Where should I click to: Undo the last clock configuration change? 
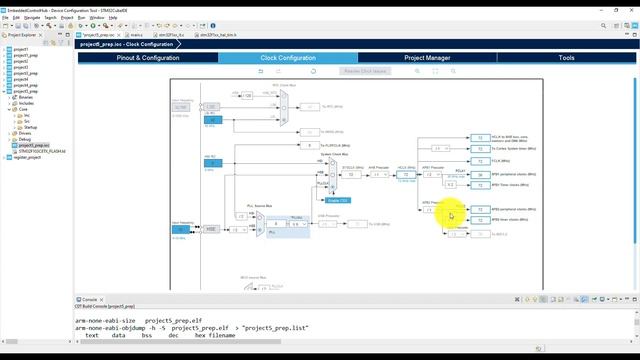coord(260,71)
